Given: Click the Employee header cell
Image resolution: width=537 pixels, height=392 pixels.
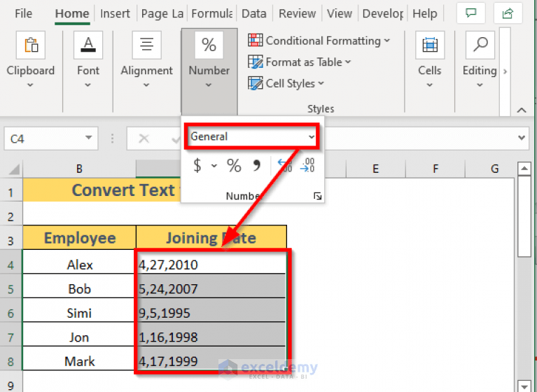Looking at the screenshot, I should (x=79, y=237).
